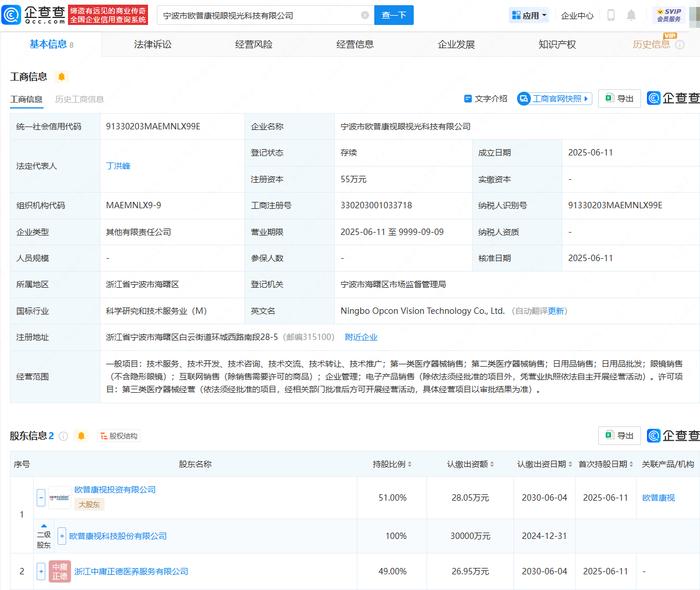Click the mobile phone icon in header
Image resolution: width=700 pixels, height=590 pixels.
pyautogui.click(x=611, y=15)
